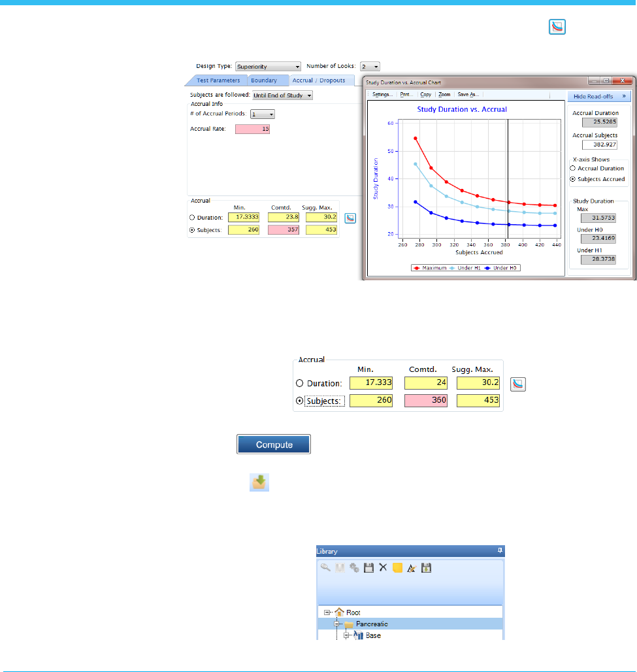Image resolution: width=637 pixels, height=672 pixels.
Task: Click the Save to Library folder icon
Action: coord(259,482)
